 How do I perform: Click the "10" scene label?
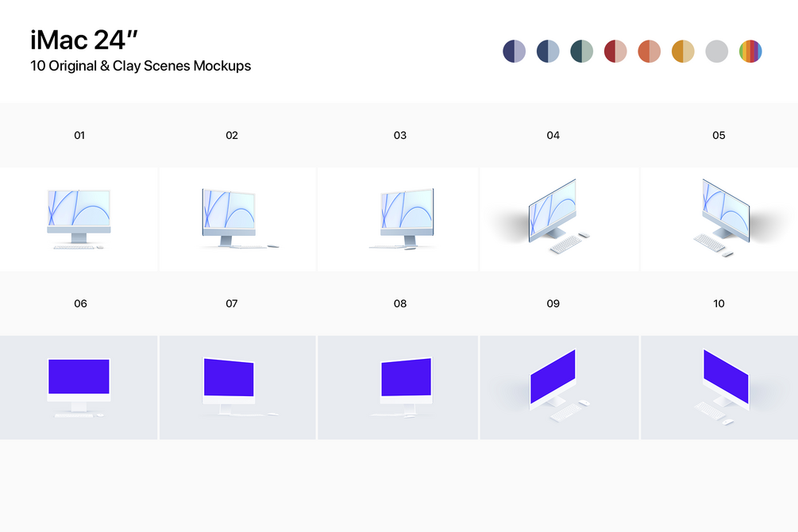tap(719, 304)
